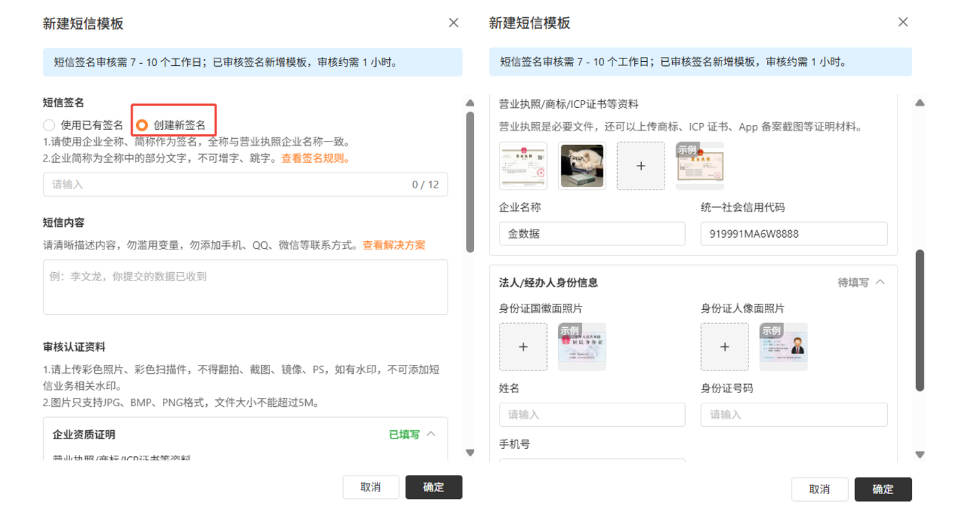Click the 短信内容 text area

click(x=245, y=287)
